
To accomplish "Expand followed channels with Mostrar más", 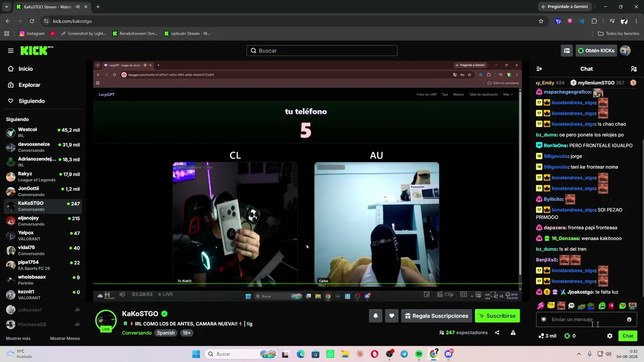I will click(18, 338).
